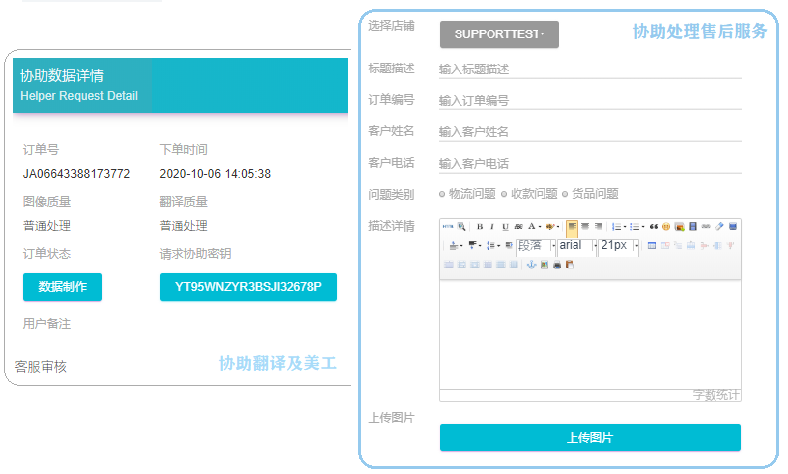This screenshot has height=474, width=788.
Task: Apply italic formatting in the editor
Action: 492,227
